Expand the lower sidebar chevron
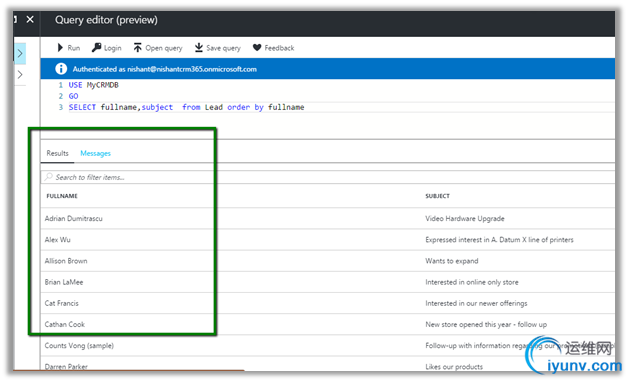The width and height of the screenshot is (628, 382). point(20,74)
